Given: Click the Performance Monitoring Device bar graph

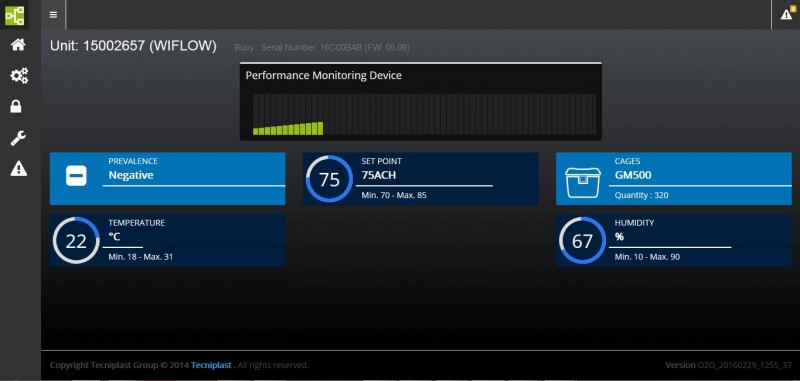Looking at the screenshot, I should tap(424, 114).
